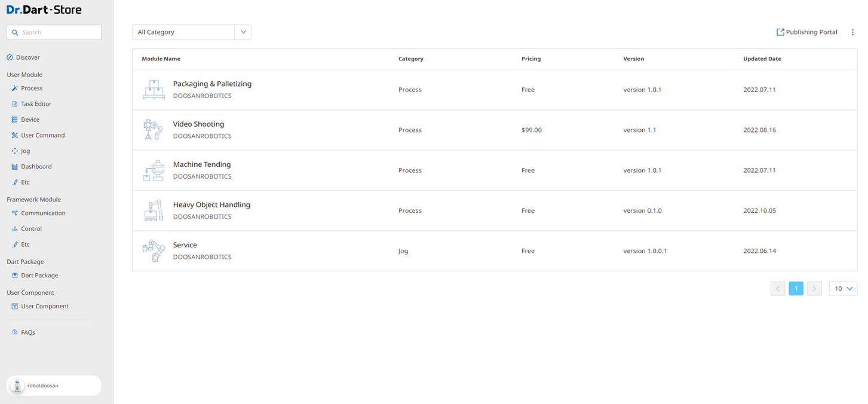The width and height of the screenshot is (868, 404).
Task: Open the three-dot more options menu
Action: point(852,32)
